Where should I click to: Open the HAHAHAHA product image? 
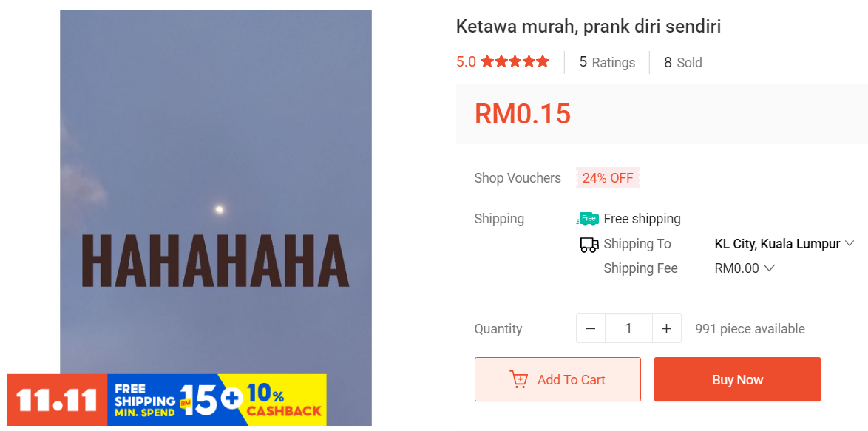tap(216, 192)
